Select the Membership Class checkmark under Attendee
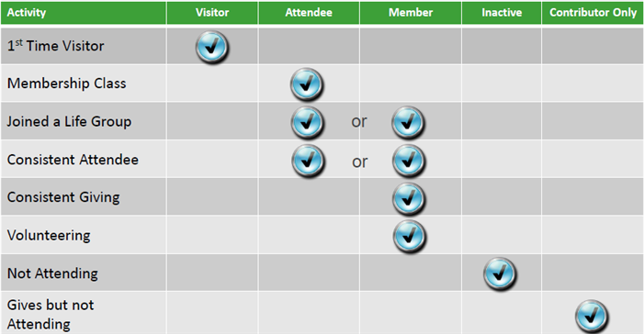The image size is (644, 334). [x=307, y=84]
